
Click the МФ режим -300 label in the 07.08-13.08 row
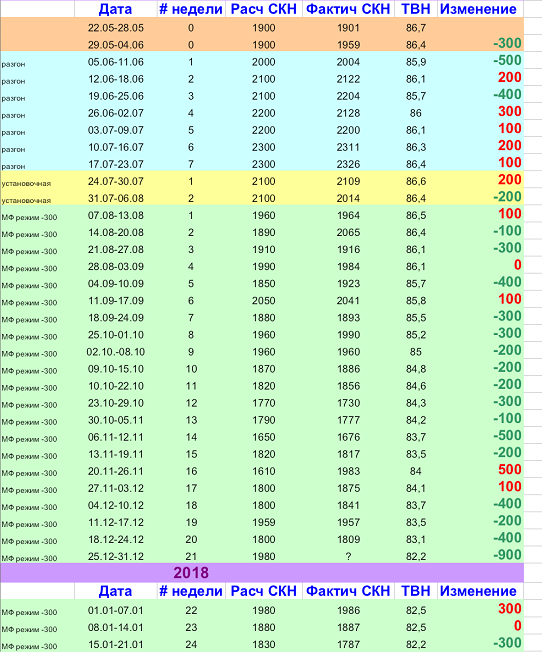pyautogui.click(x=29, y=217)
